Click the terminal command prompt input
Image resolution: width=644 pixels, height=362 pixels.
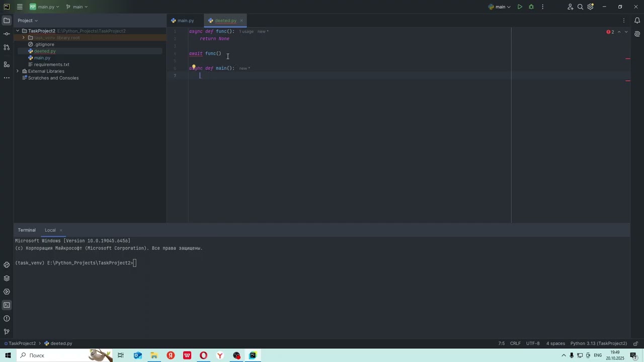[x=135, y=263]
